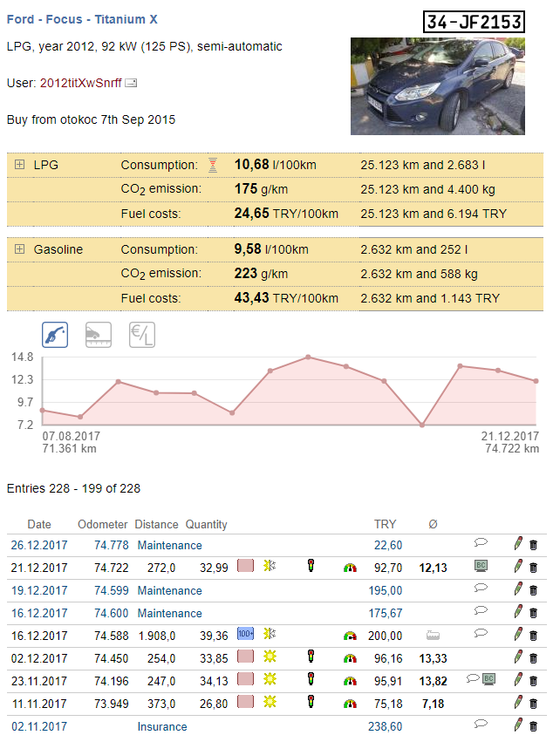Open Maintenance link dated 26.12.2017
Screen dimensions: 560x735
[169, 545]
